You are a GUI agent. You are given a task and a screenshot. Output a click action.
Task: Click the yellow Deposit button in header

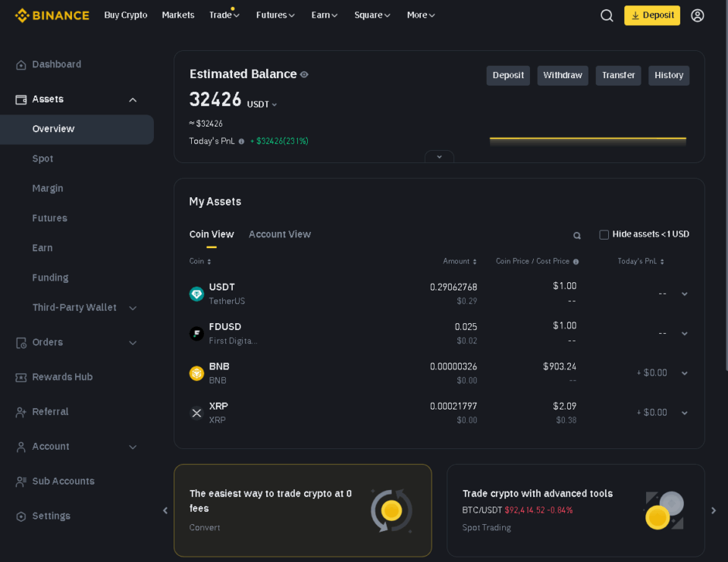tap(651, 15)
